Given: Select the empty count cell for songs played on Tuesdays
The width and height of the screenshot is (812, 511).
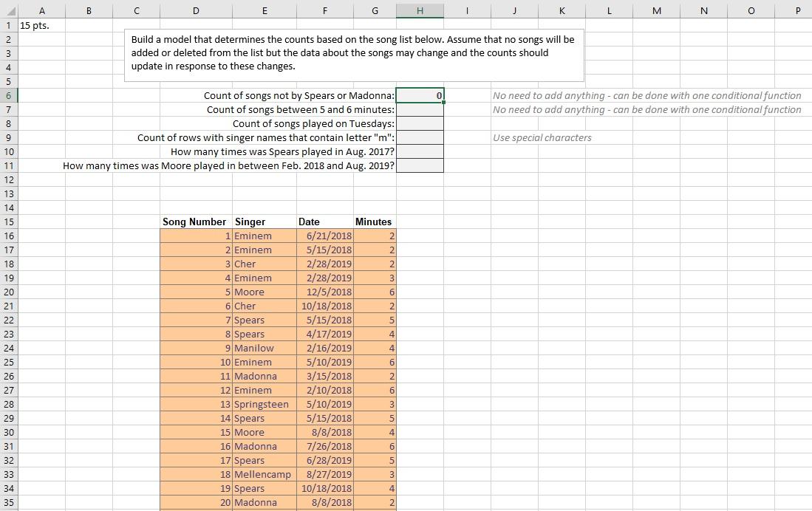Looking at the screenshot, I should pyautogui.click(x=420, y=123).
